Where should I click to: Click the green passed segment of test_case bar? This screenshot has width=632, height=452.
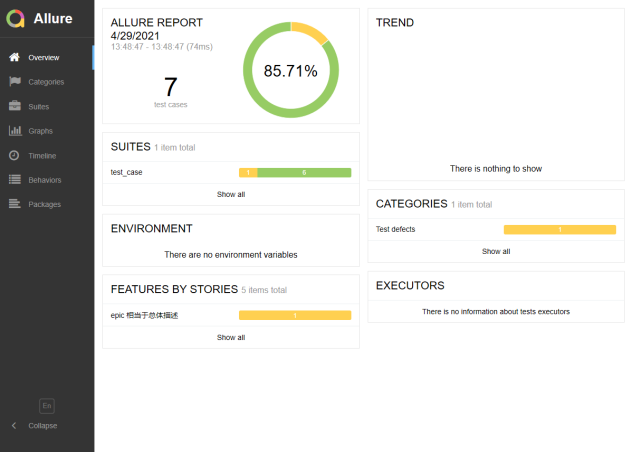click(x=304, y=173)
